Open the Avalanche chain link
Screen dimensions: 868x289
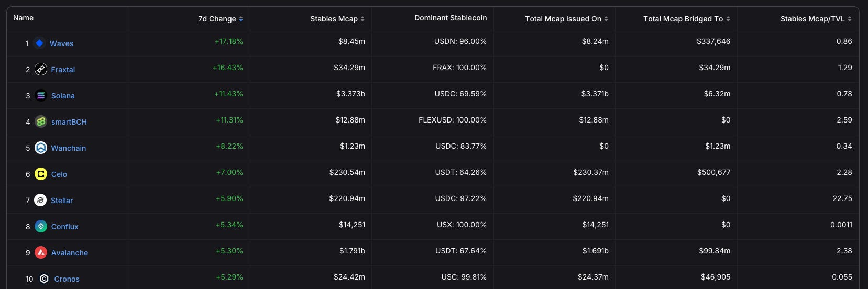70,253
